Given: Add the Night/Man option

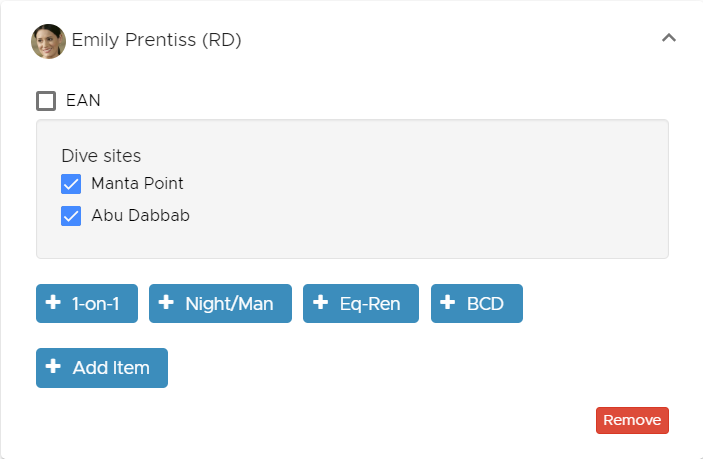Looking at the screenshot, I should point(220,303).
